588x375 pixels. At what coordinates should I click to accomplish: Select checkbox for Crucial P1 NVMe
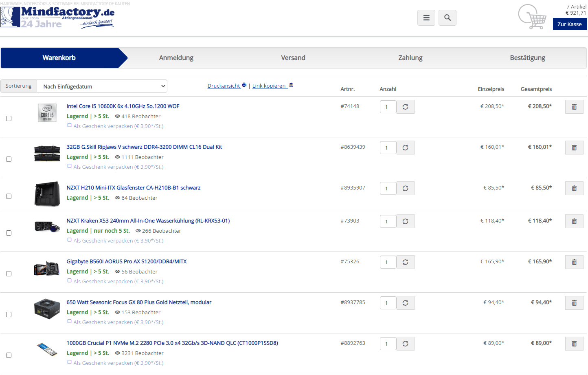[9, 355]
